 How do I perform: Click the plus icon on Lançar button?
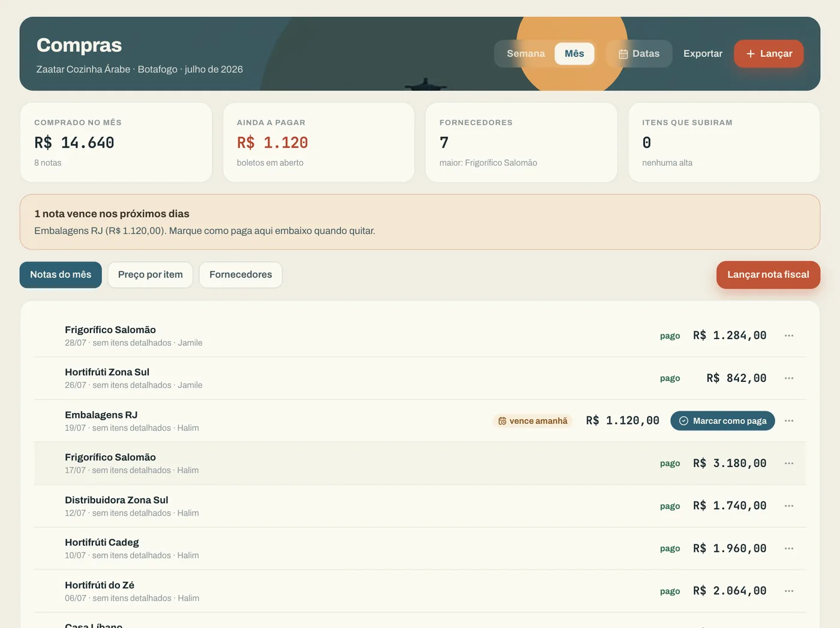(x=751, y=54)
